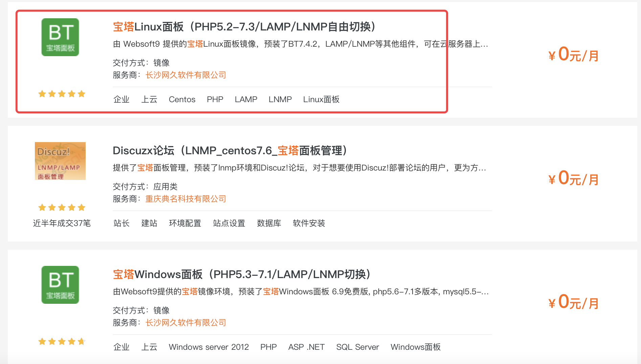Select the 环境配置 tag
The image size is (641, 364).
pos(185,223)
